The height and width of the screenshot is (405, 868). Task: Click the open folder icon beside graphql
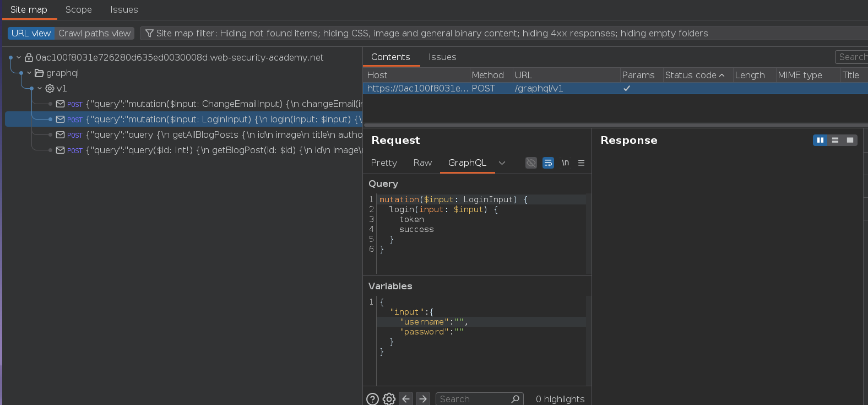point(39,73)
